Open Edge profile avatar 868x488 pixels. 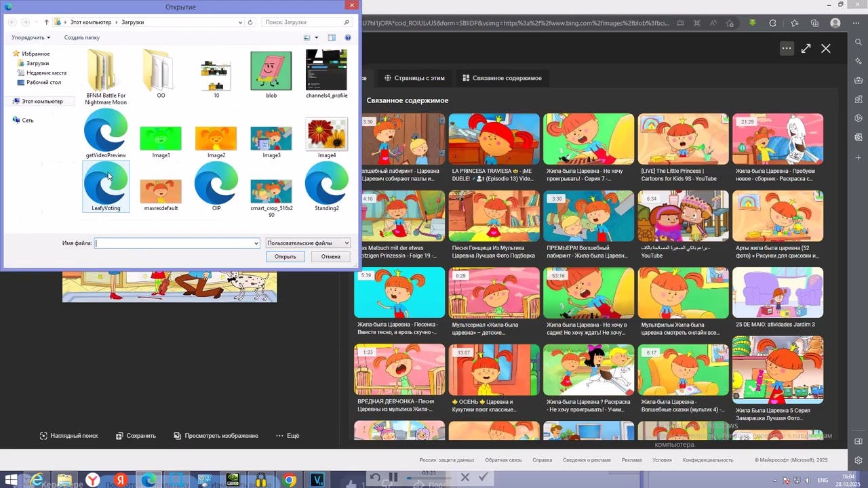click(x=835, y=23)
